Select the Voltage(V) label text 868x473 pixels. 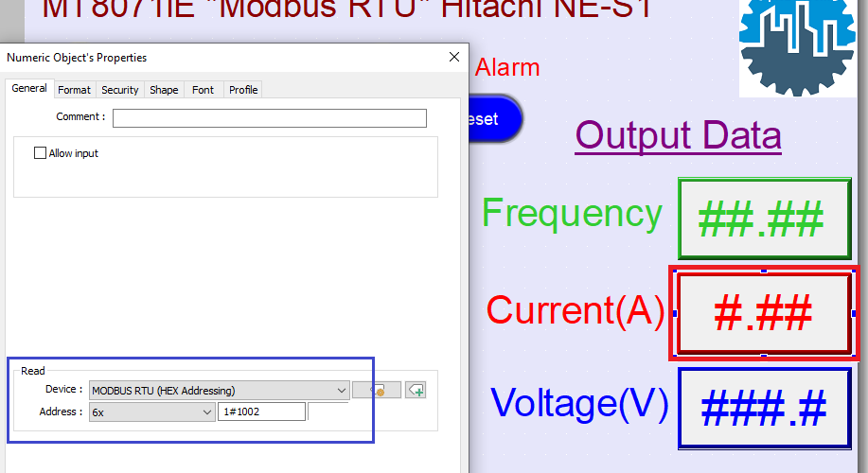(579, 404)
